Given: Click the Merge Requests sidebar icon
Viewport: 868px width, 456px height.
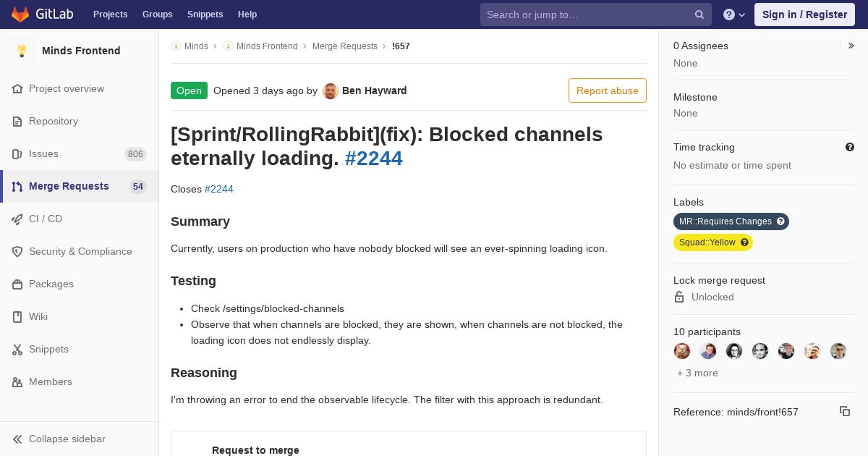Looking at the screenshot, I should point(17,186).
